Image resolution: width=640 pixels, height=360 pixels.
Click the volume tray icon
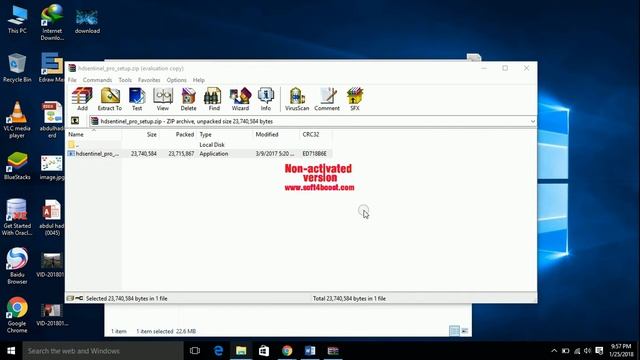click(587, 351)
